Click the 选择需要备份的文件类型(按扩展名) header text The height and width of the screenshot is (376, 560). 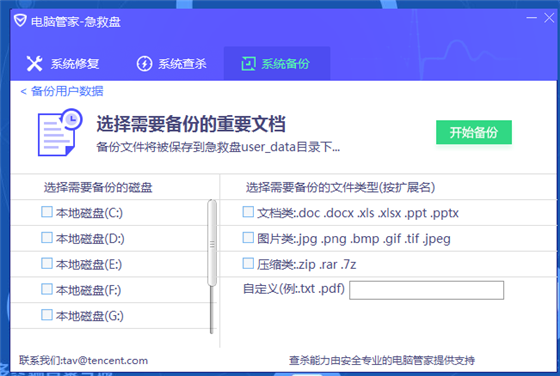[340, 187]
